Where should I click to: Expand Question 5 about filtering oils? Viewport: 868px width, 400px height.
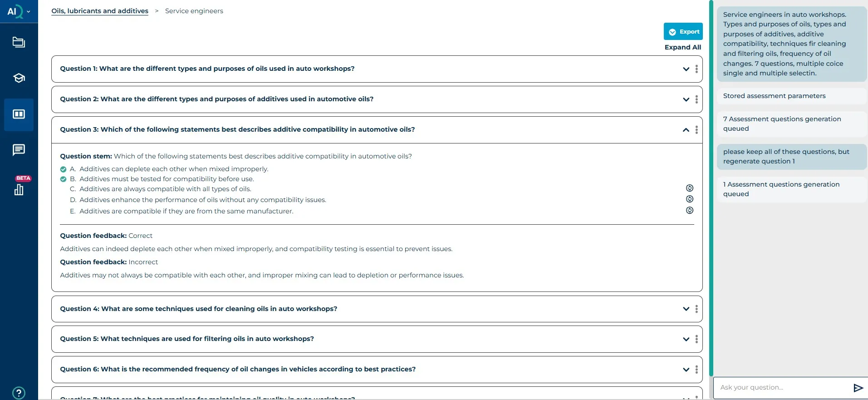tap(686, 339)
